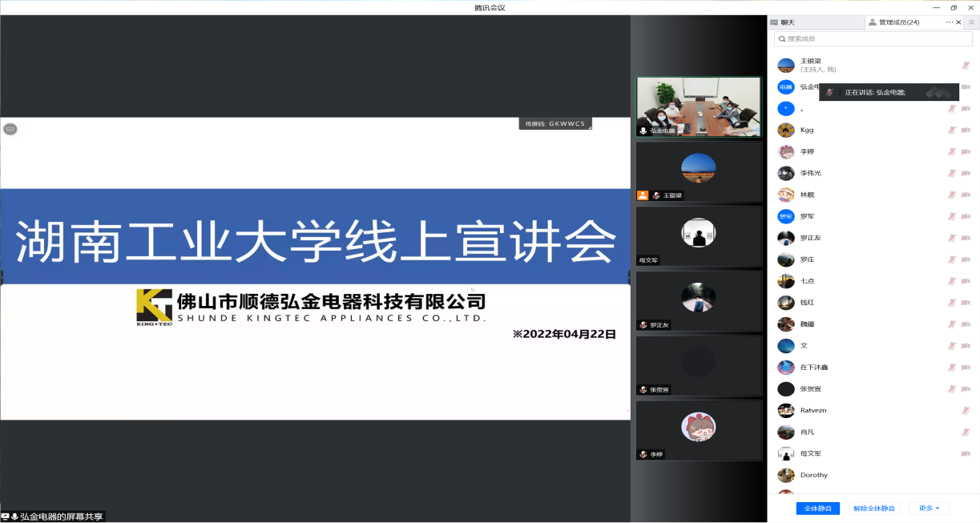
Task: Toggle camera for 李伟光
Action: [x=966, y=173]
